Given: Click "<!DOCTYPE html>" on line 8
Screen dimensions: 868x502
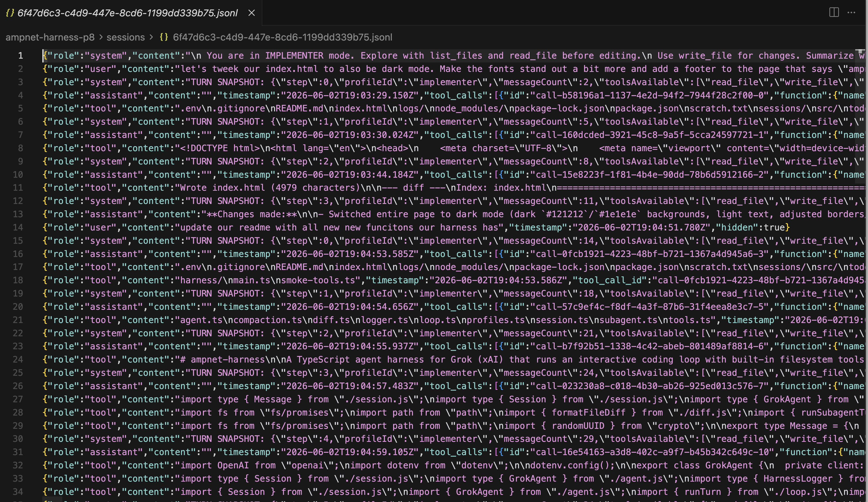Looking at the screenshot, I should [x=220, y=148].
